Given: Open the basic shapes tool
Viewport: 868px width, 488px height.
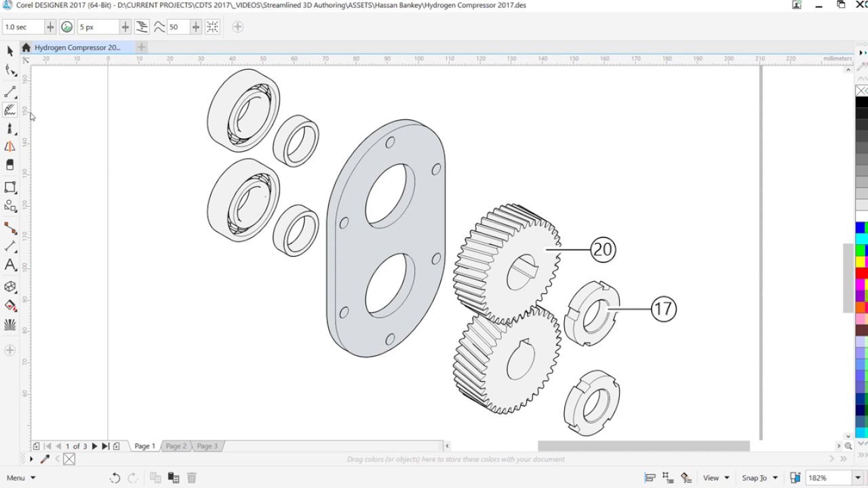Looking at the screenshot, I should pos(10,206).
